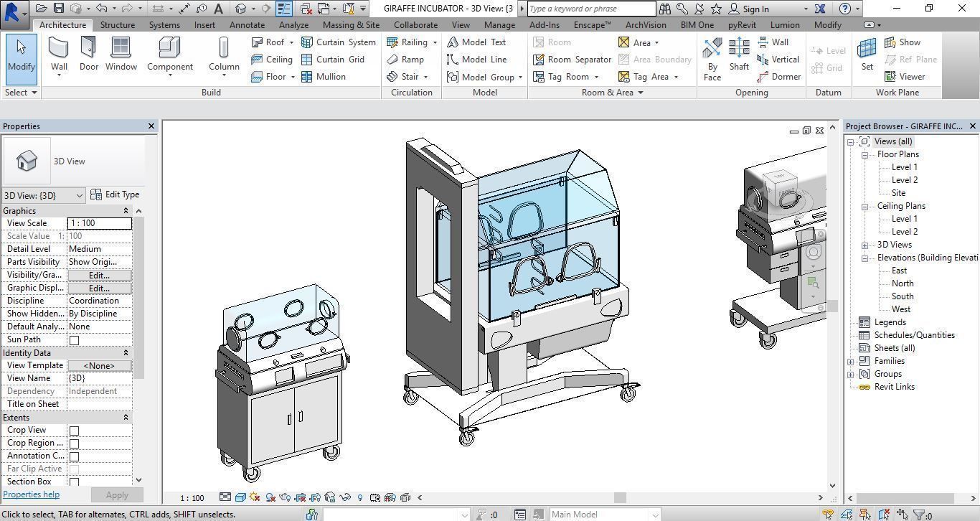Enable the Sun Path checkbox in Properties

75,339
